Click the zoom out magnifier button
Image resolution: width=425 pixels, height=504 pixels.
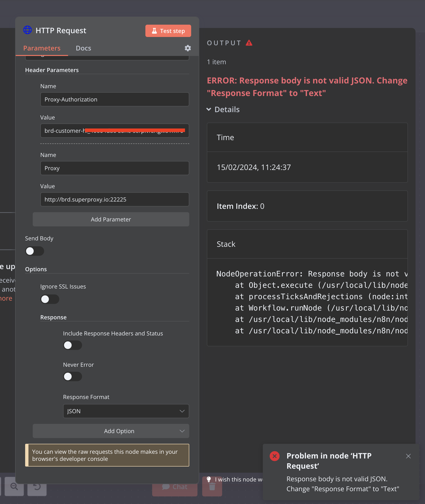pyautogui.click(x=14, y=487)
